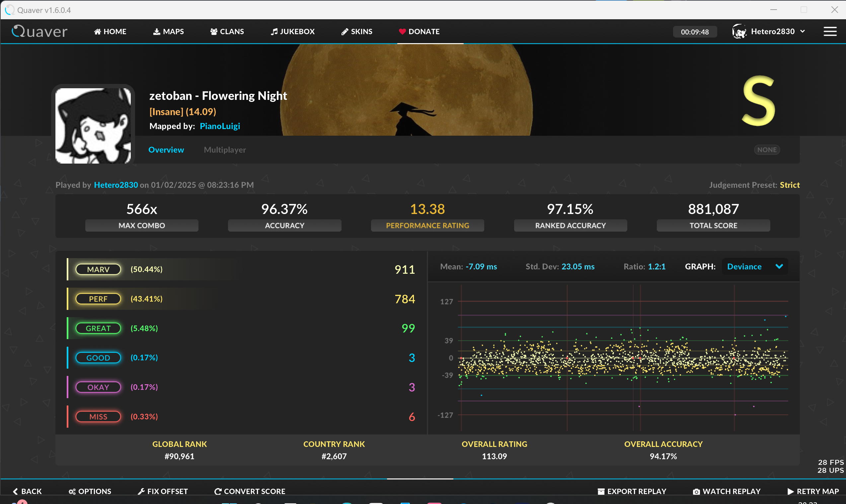Click the Mean -7.09 ms value
The width and height of the screenshot is (846, 504).
pyautogui.click(x=481, y=267)
